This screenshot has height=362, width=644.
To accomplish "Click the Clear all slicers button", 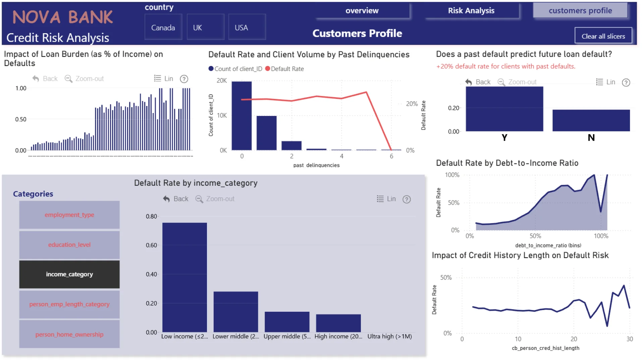I will [603, 36].
